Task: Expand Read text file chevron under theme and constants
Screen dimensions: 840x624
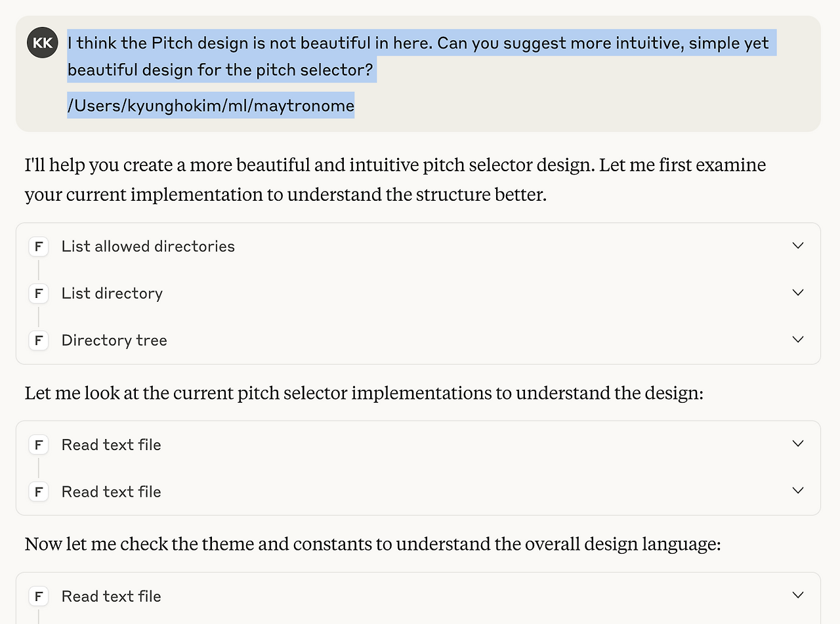Action: (798, 595)
